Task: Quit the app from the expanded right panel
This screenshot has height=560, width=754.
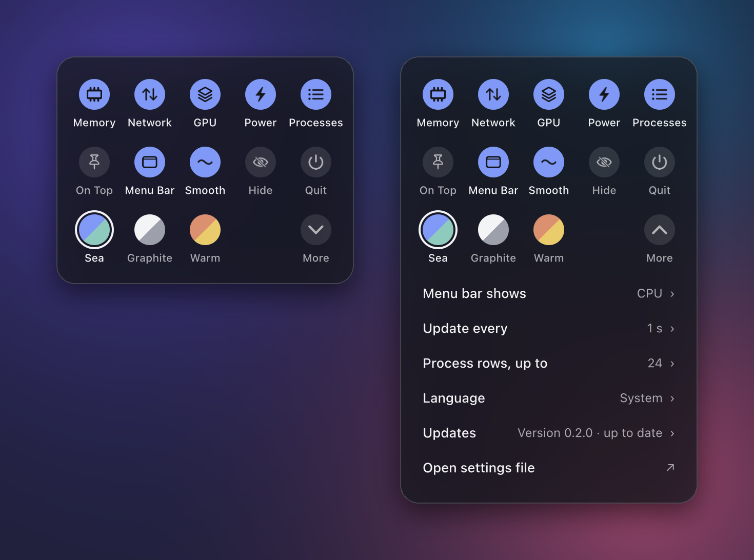Action: [x=660, y=162]
